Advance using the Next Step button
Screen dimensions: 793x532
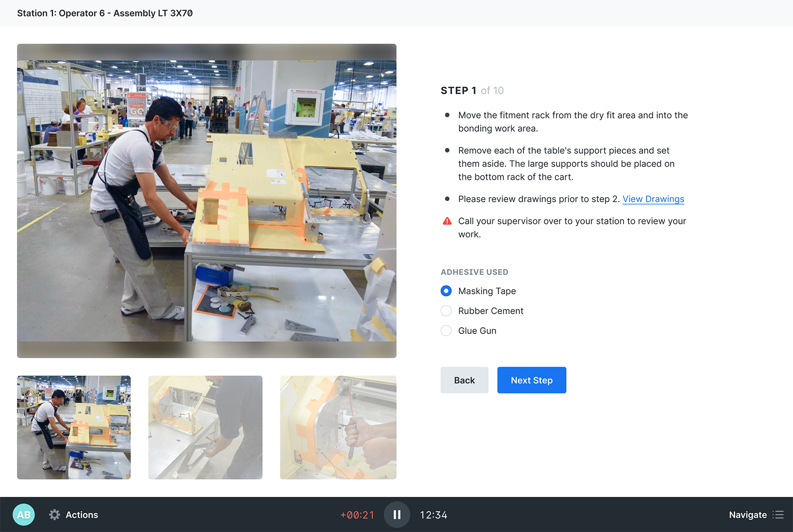tap(531, 380)
